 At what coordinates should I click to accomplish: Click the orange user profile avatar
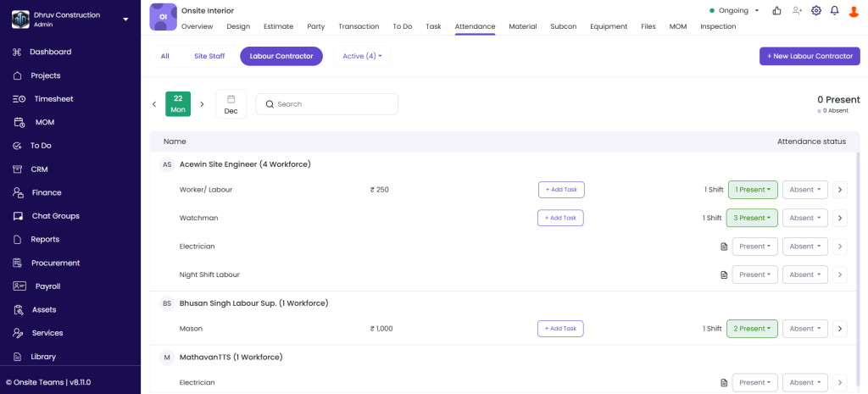coord(854,11)
